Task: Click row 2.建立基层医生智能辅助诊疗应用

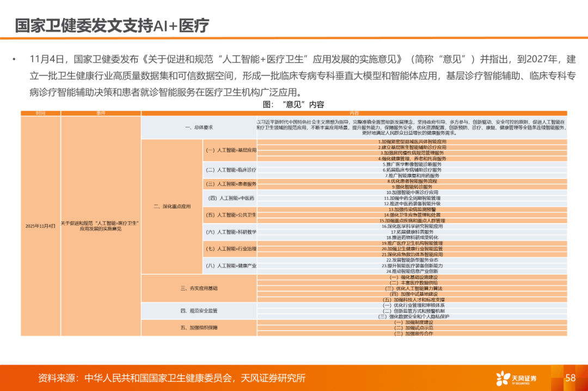Action: pyautogui.click(x=412, y=147)
